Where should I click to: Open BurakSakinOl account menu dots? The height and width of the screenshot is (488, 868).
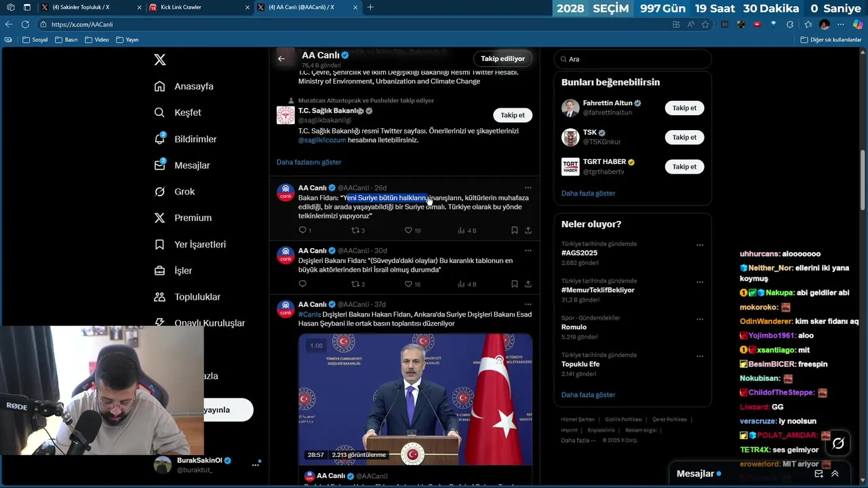256,465
